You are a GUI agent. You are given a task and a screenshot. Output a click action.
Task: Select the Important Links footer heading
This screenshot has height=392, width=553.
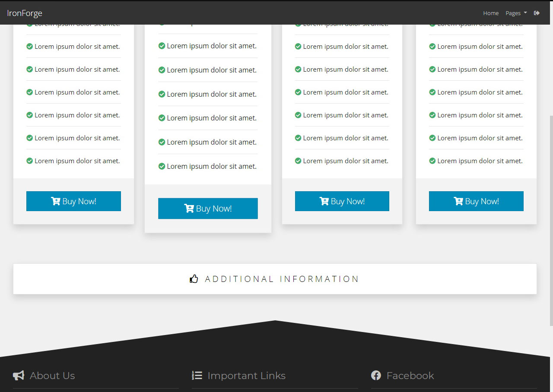tap(246, 376)
